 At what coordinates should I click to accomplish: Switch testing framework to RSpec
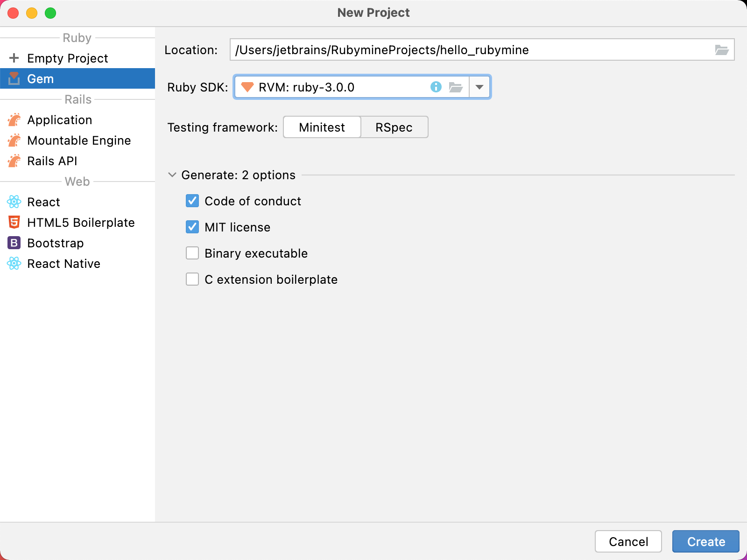tap(394, 127)
